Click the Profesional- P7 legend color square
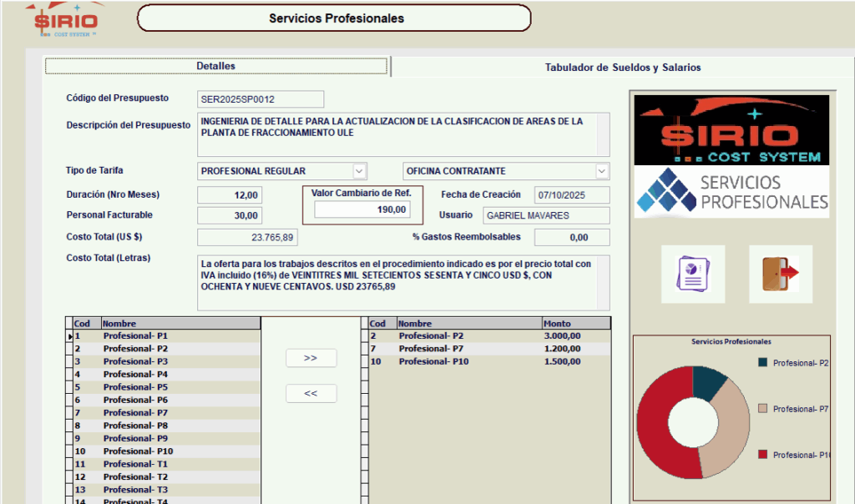The height and width of the screenshot is (504, 855). point(762,409)
